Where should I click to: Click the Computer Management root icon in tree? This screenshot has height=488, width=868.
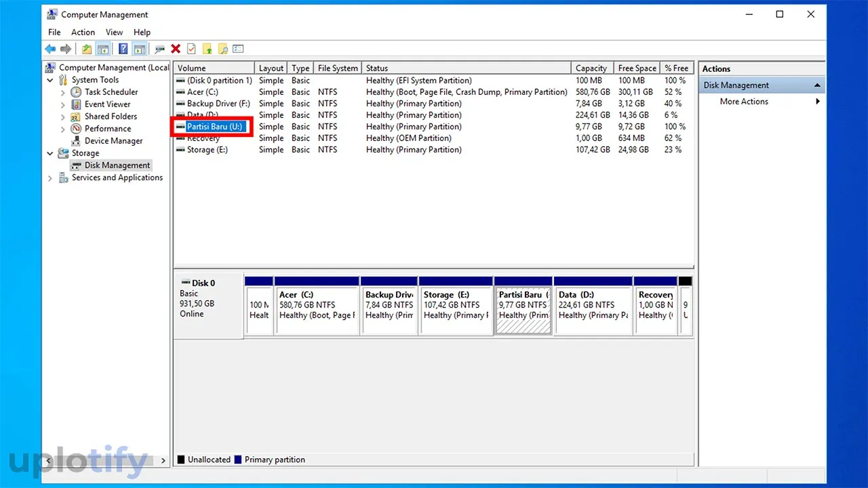pos(51,68)
